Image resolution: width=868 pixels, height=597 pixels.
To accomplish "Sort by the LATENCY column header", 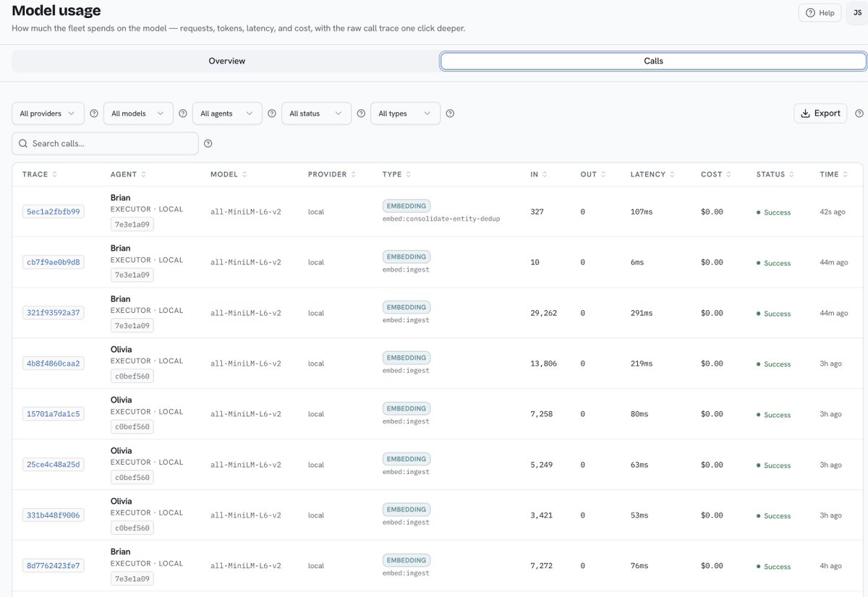I will click(x=652, y=174).
